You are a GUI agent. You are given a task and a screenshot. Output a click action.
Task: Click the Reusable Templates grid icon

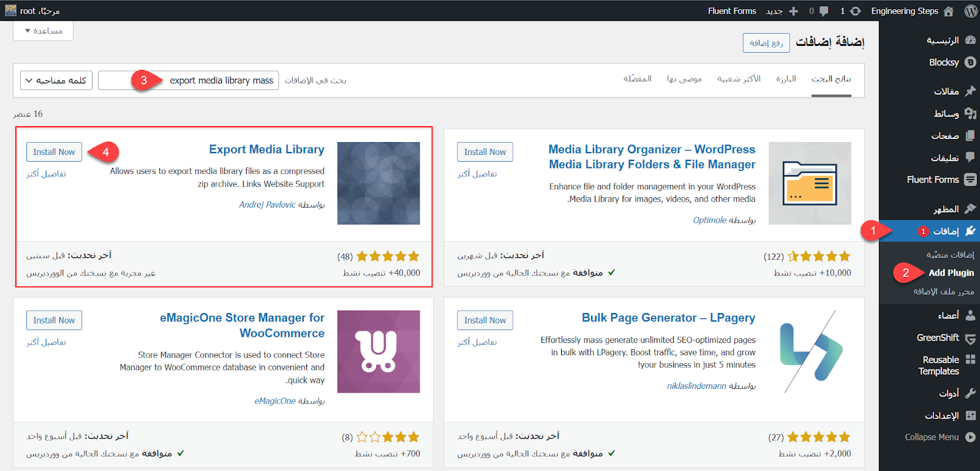point(970,360)
